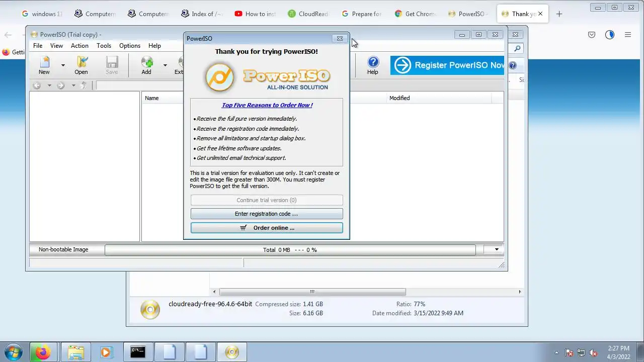644x362 pixels.
Task: Click the blue help icon in background window
Action: click(513, 65)
